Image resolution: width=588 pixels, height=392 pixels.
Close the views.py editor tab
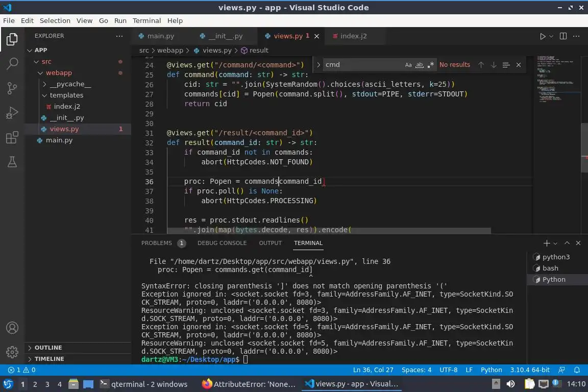[x=316, y=36]
